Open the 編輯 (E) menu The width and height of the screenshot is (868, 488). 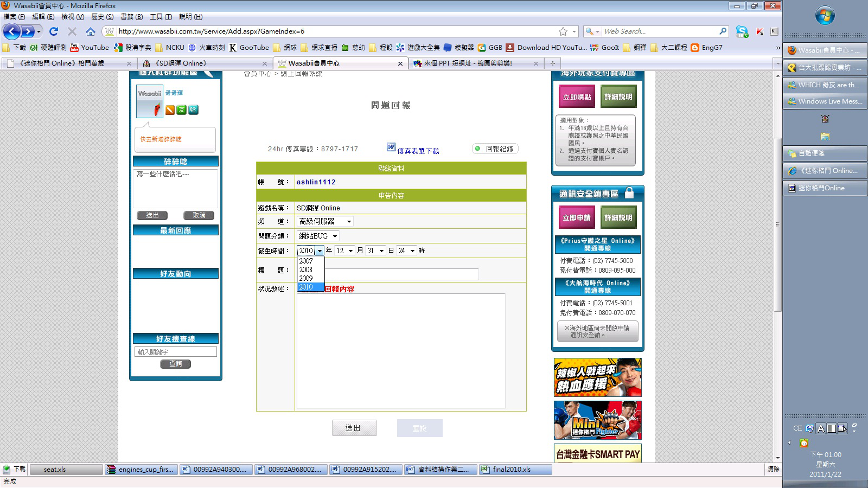43,17
